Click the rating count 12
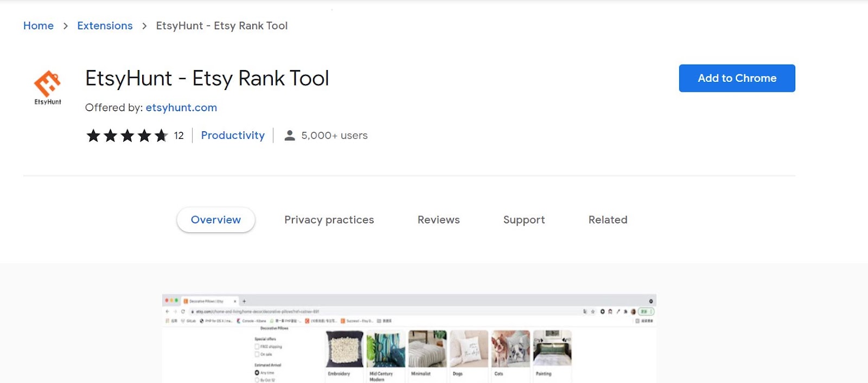 click(179, 136)
